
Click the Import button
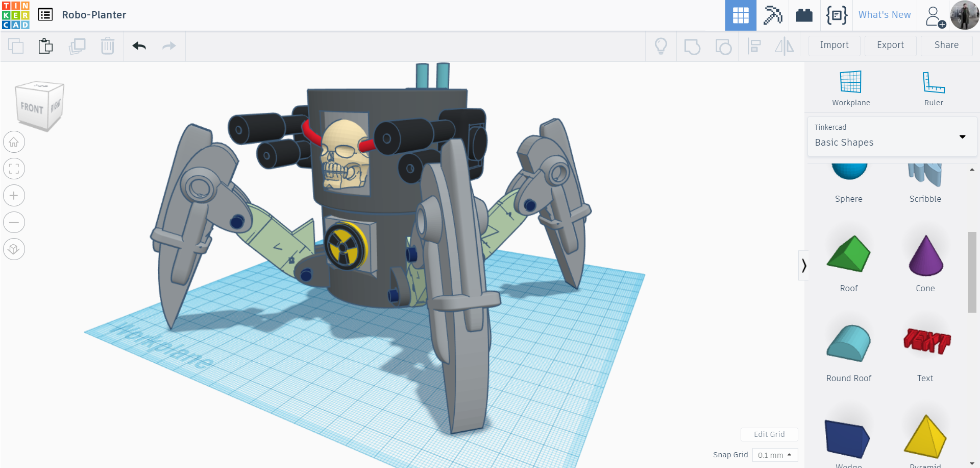[835, 45]
